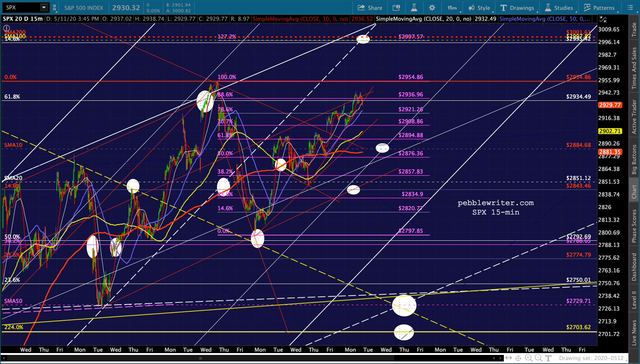Click the $2876.36 50.0% price label

tap(411, 153)
